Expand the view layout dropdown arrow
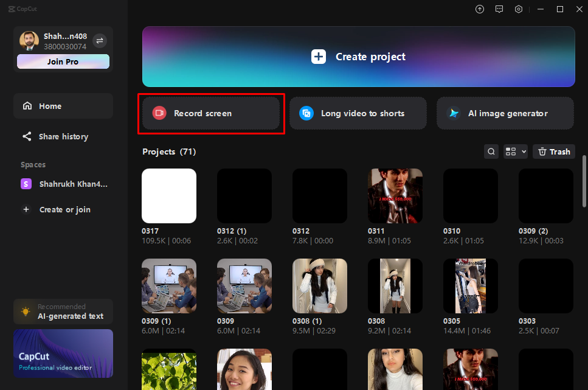The image size is (588, 390). coord(524,151)
